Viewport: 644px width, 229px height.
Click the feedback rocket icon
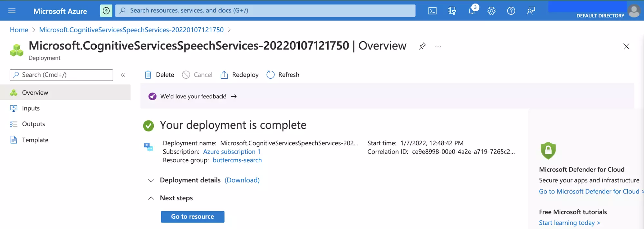tap(152, 96)
